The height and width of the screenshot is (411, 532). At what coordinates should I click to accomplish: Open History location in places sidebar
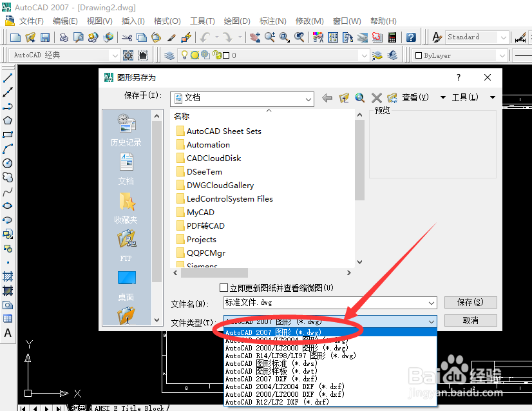126,130
